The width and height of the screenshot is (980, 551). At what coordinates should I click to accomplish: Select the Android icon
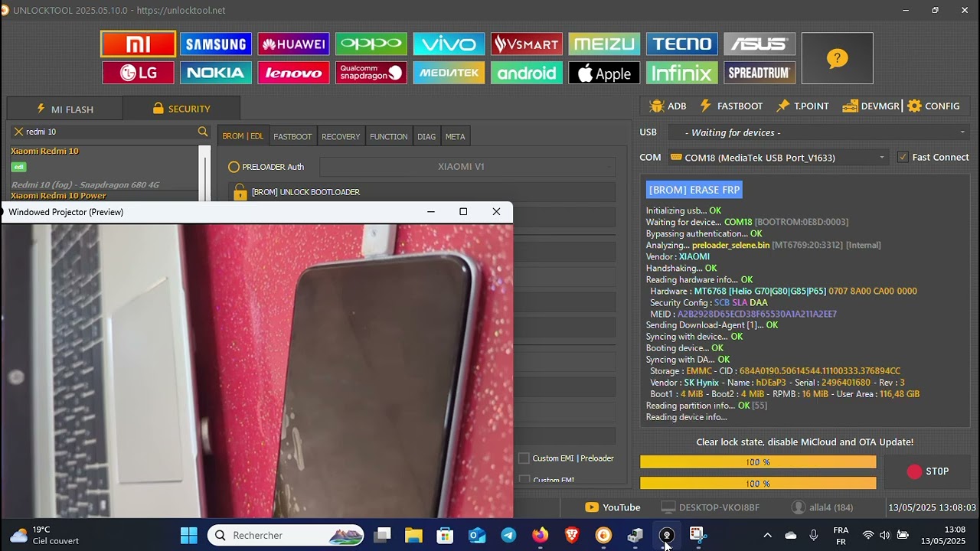coord(527,73)
